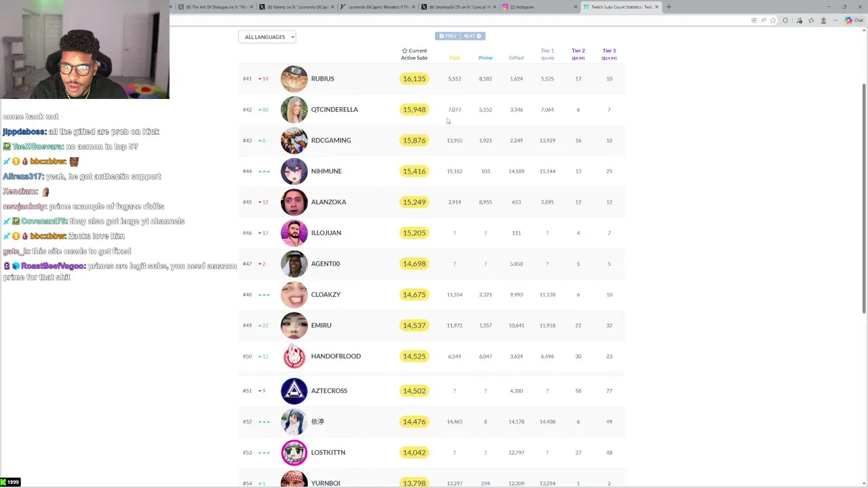The image size is (868, 488).
Task: Click the browser extension icon left of media control
Action: [x=785, y=20]
